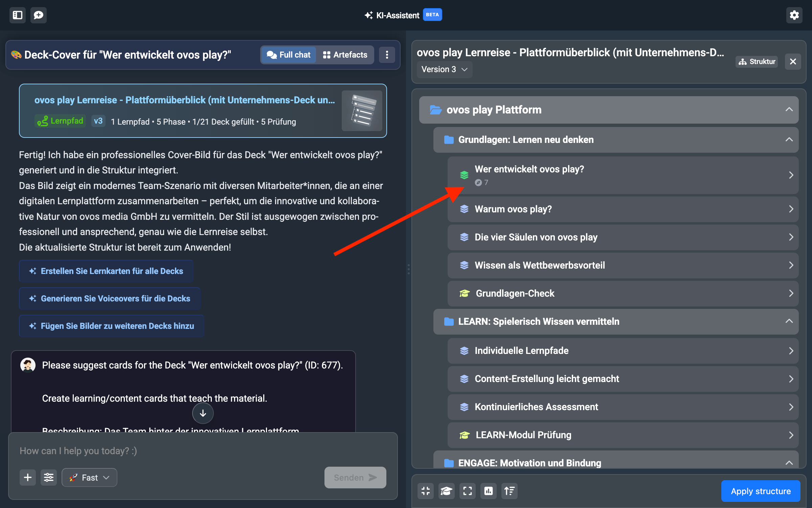The image size is (812, 508).
Task: Start a new chat conversation
Action: pos(39,15)
